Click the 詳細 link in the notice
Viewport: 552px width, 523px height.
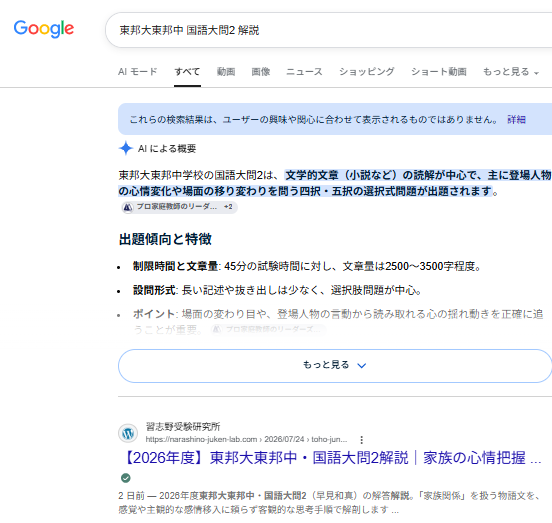click(x=516, y=120)
